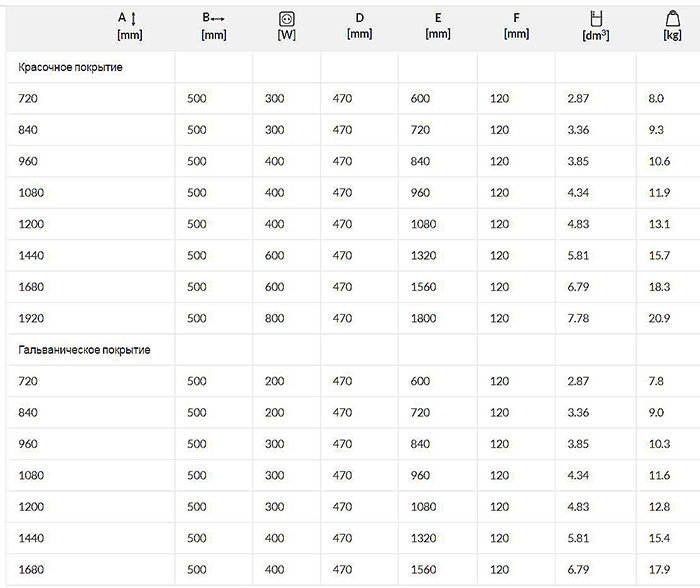Click the vertical arrow icon next to A

133,18
